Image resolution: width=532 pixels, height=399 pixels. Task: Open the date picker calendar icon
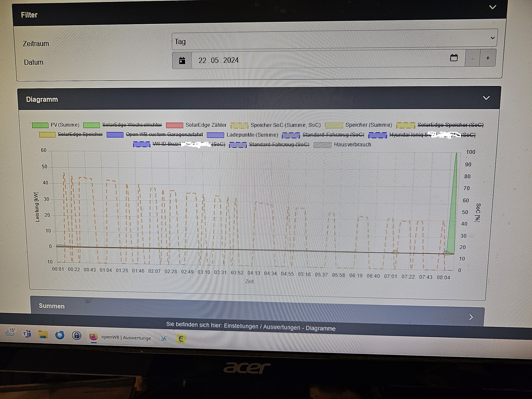pos(454,57)
